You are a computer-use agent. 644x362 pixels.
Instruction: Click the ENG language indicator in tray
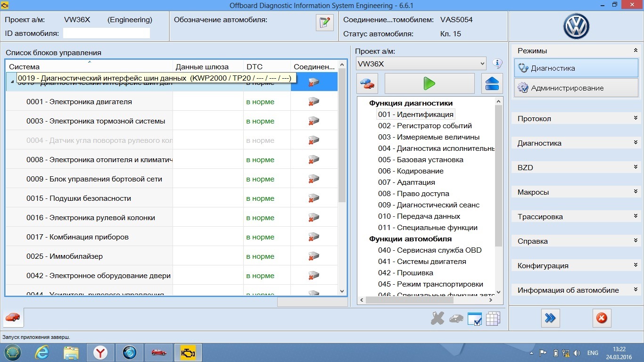pos(593,353)
